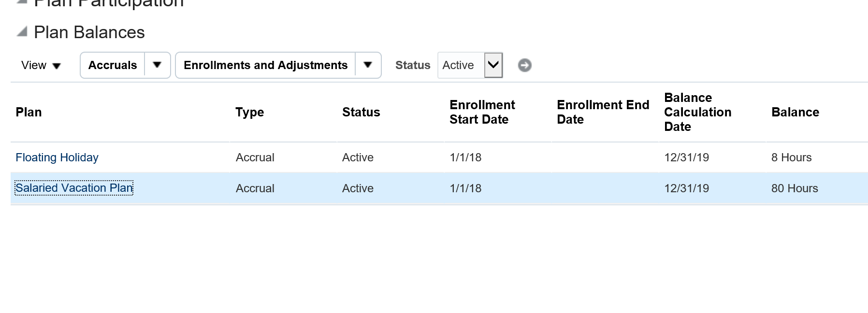Click the Enrollments and Adjustments dropdown arrow
868x313 pixels.
(368, 65)
